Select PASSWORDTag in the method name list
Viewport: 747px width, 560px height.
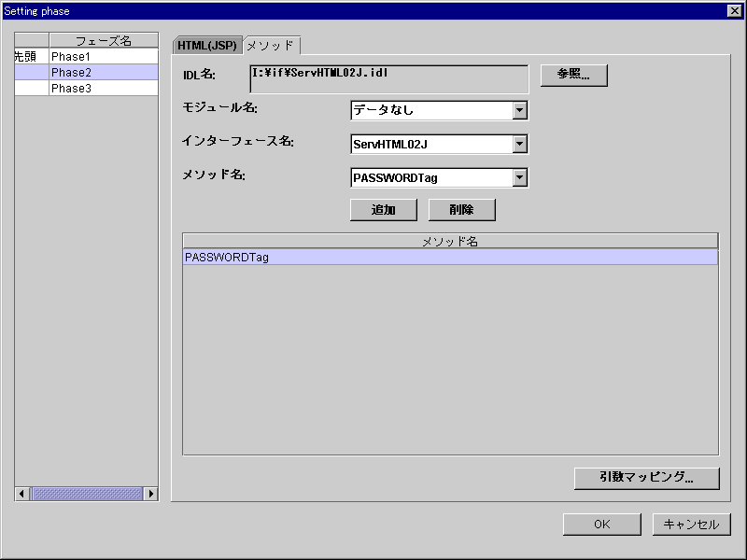280,255
